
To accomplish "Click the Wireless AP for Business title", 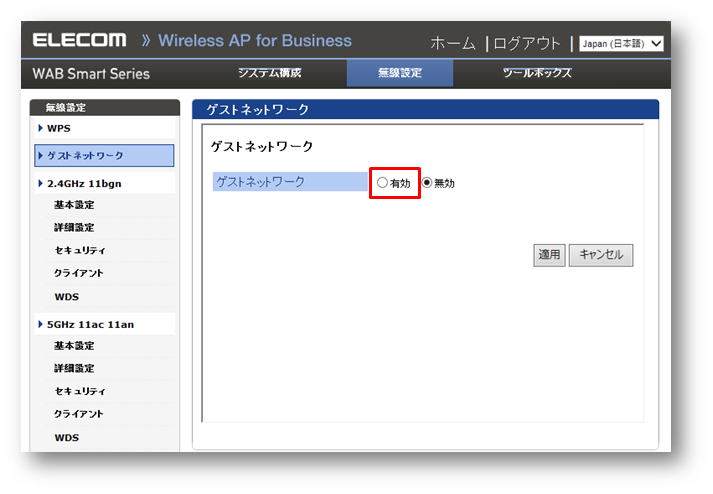I will pyautogui.click(x=255, y=40).
